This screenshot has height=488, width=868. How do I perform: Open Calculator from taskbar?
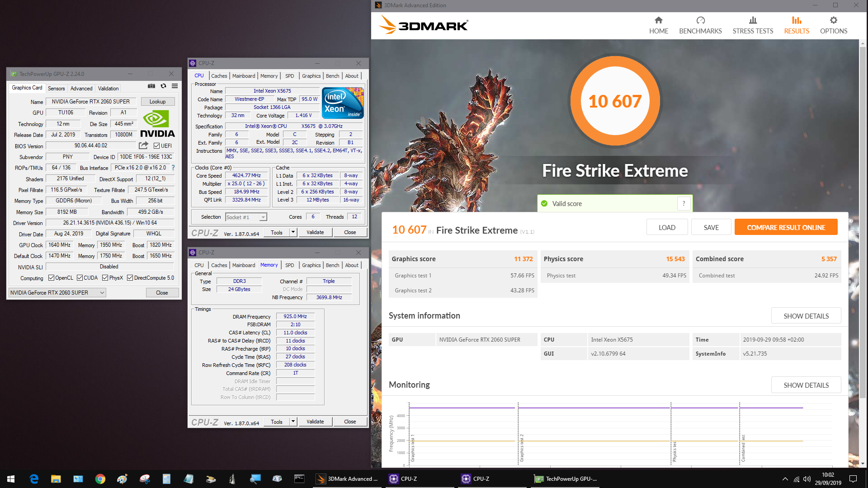pyautogui.click(x=166, y=479)
